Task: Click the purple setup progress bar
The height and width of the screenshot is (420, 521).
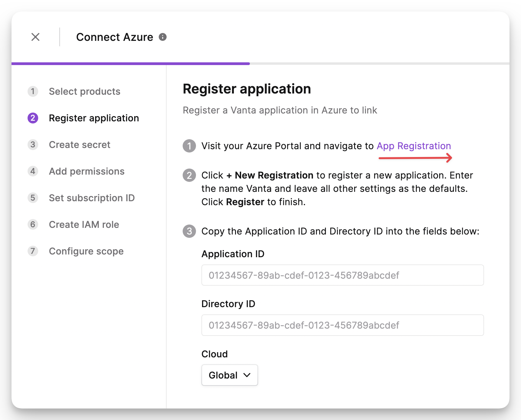Action: (131, 64)
